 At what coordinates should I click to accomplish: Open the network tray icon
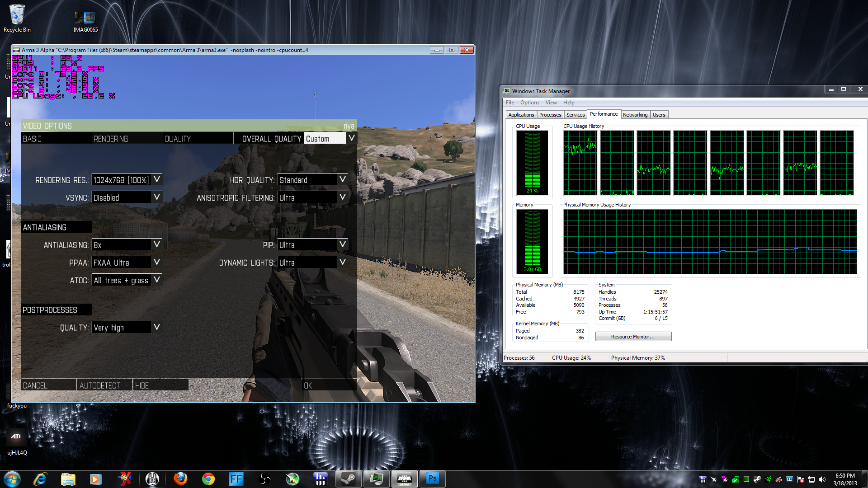point(811,479)
